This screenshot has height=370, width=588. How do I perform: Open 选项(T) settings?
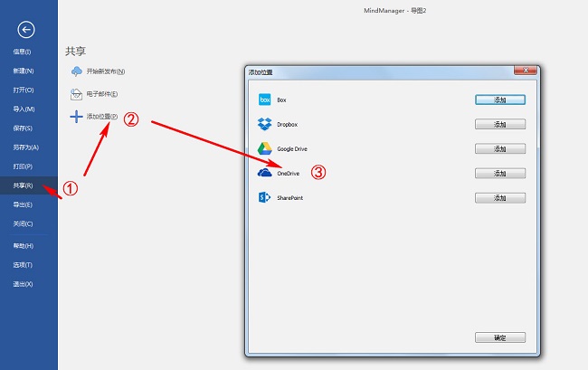(23, 265)
